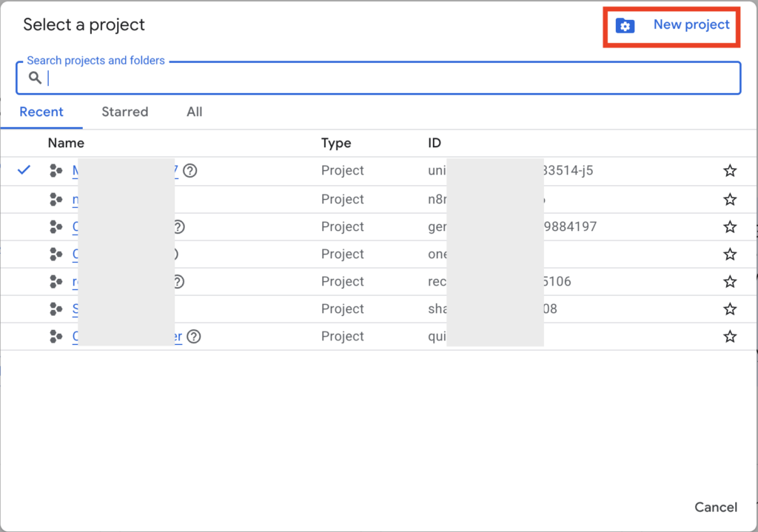The width and height of the screenshot is (758, 532).
Task: Click project icon in row with ID ending 08
Action: pyautogui.click(x=56, y=309)
